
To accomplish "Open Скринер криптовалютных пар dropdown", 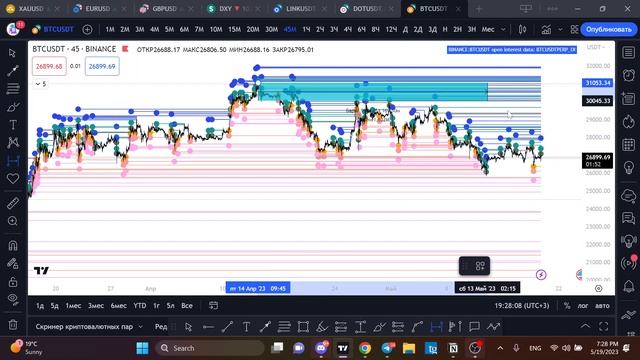I will (89, 327).
